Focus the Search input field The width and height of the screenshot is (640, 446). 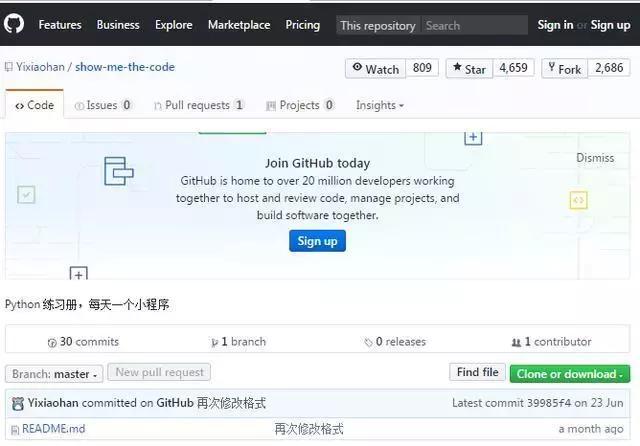(x=474, y=26)
